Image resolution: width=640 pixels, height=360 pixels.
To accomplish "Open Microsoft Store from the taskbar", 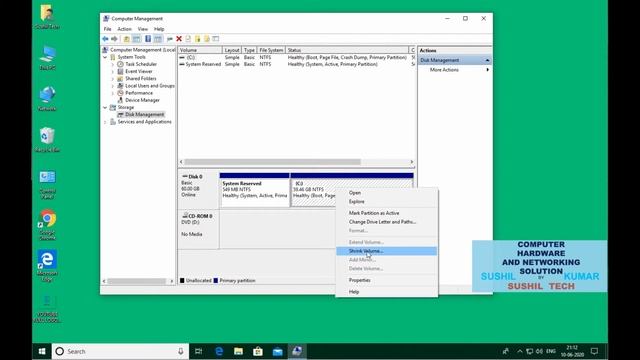I will click(x=258, y=351).
